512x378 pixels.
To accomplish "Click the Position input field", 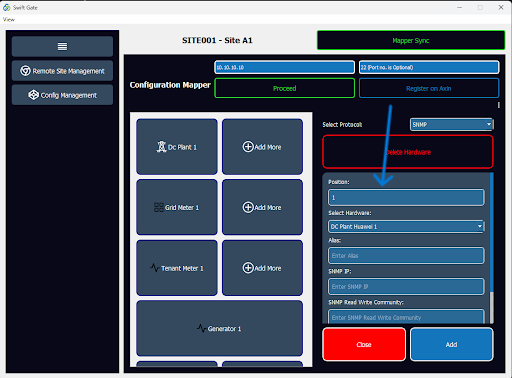I will click(x=406, y=197).
